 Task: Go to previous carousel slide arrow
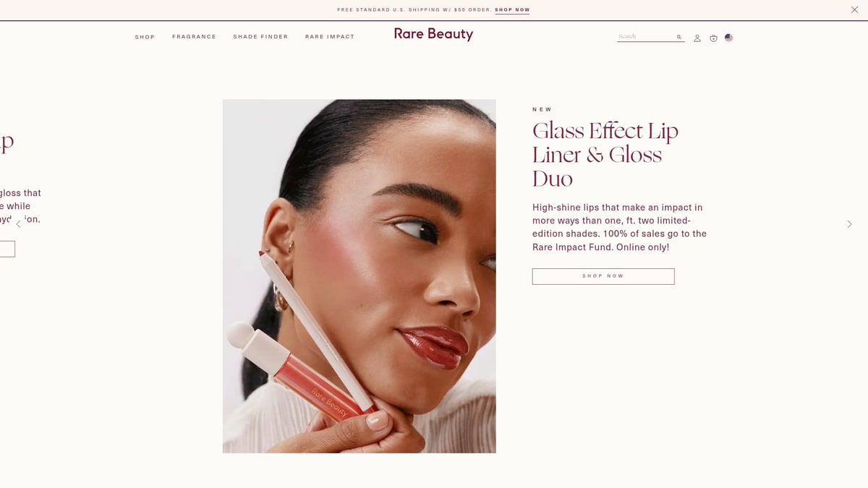(x=19, y=224)
